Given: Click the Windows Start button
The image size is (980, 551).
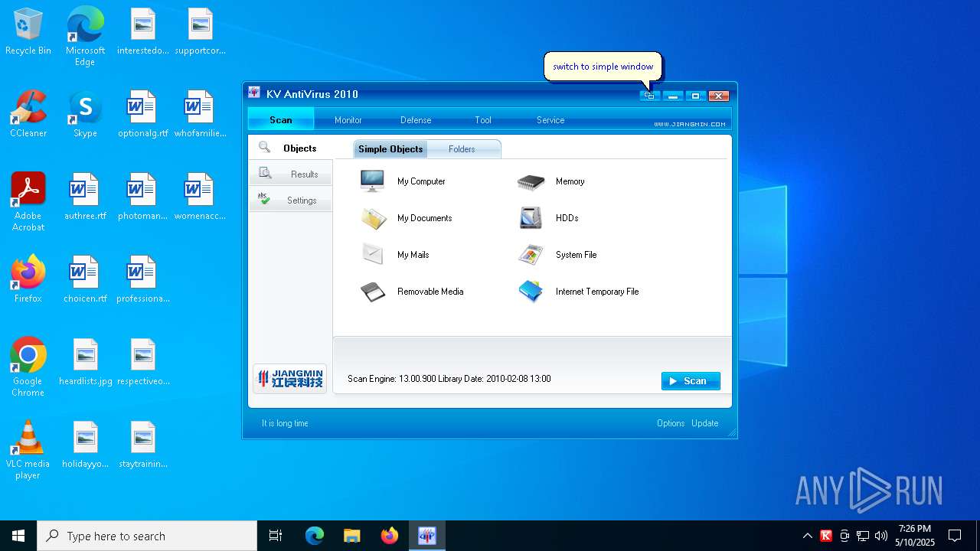Looking at the screenshot, I should pos(18,536).
